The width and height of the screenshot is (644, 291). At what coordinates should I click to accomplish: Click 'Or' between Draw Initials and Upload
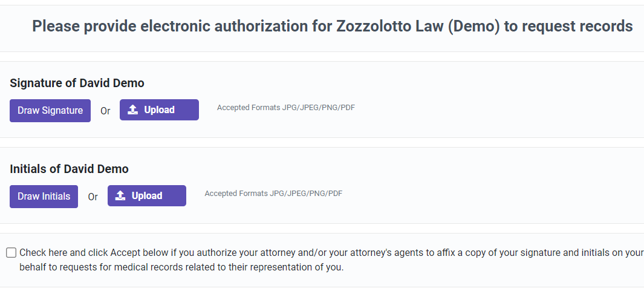93,197
